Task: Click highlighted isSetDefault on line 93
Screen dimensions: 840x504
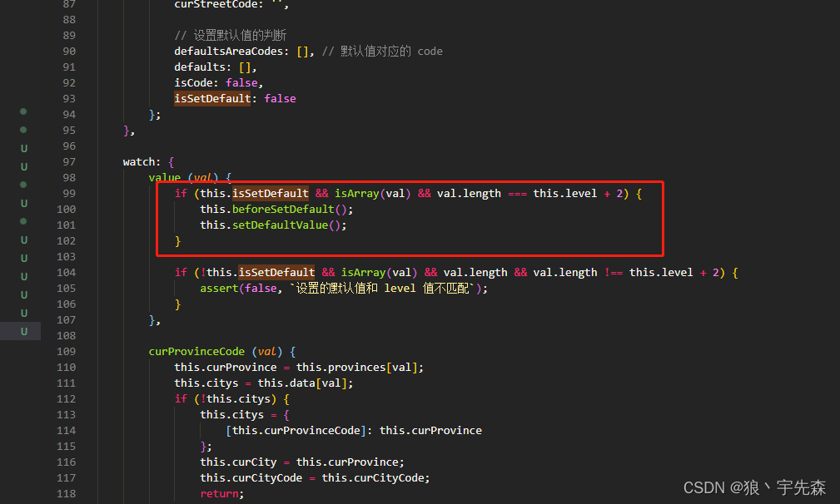Action: [212, 99]
